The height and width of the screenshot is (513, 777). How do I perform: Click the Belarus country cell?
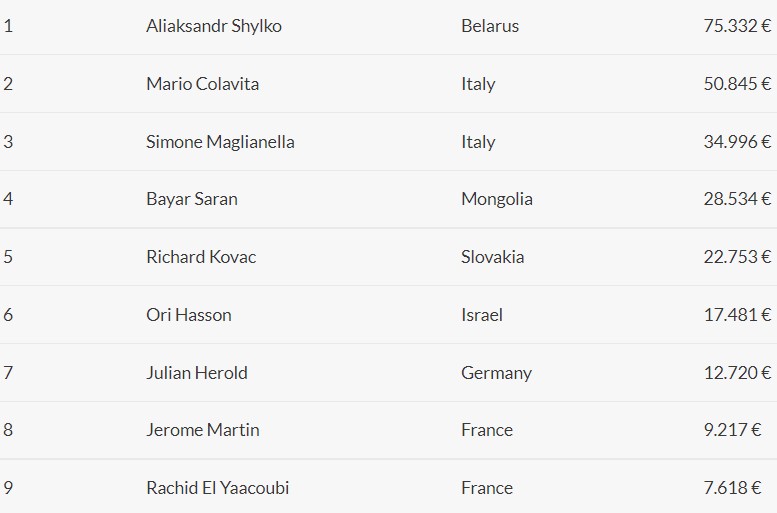[x=490, y=26]
